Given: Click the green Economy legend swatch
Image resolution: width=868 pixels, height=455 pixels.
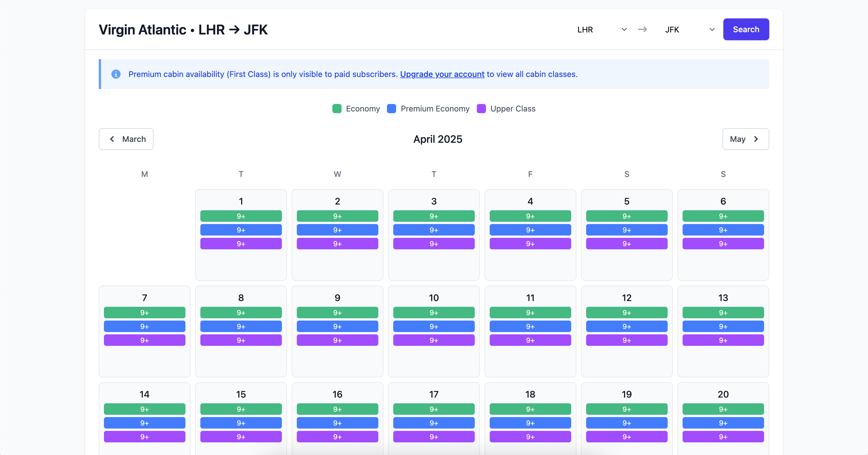Looking at the screenshot, I should click(x=337, y=109).
